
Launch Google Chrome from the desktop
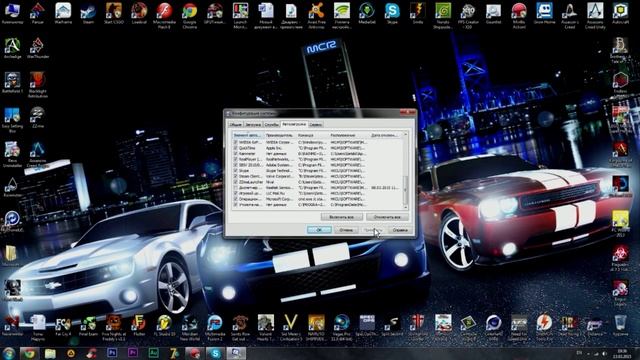(189, 15)
